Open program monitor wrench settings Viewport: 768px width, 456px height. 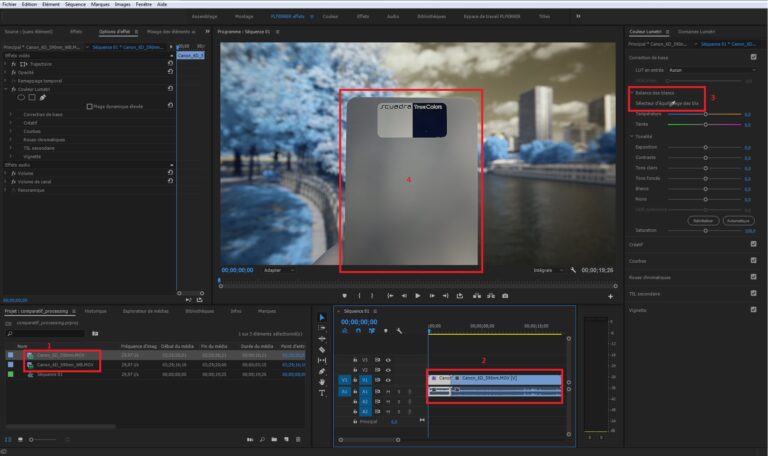(x=573, y=270)
